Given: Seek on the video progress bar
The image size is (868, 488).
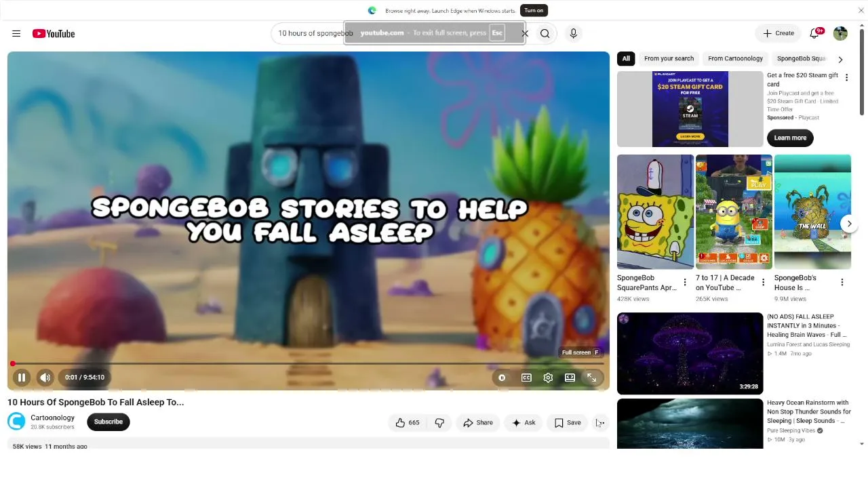Looking at the screenshot, I should pyautogui.click(x=309, y=364).
